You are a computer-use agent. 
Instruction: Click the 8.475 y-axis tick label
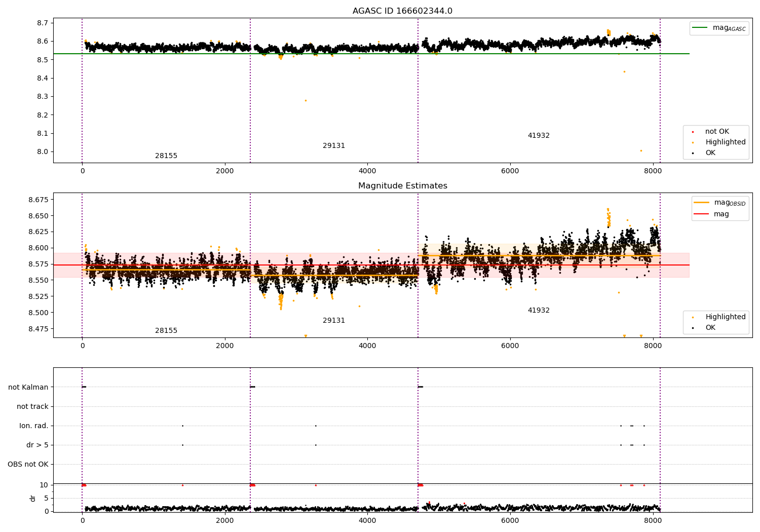coord(39,329)
